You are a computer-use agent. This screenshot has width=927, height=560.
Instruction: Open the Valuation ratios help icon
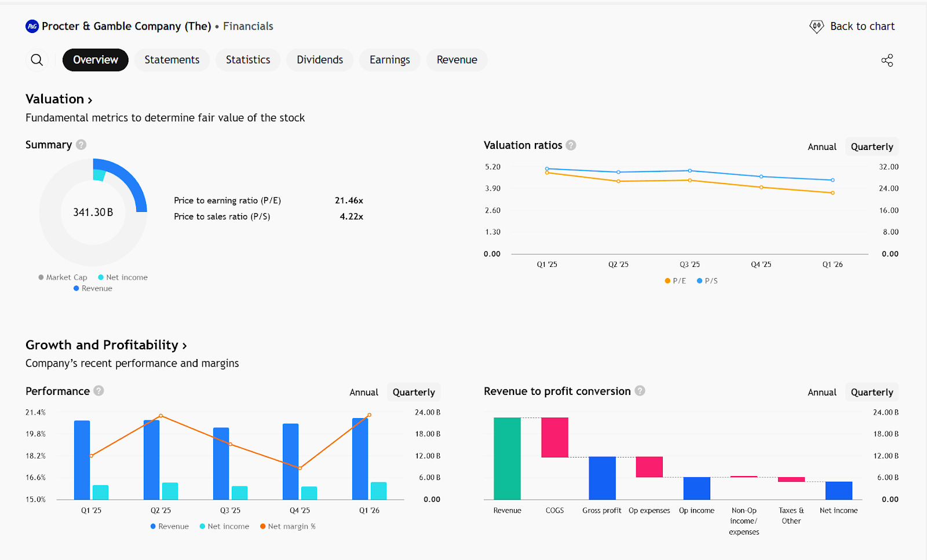(x=571, y=145)
